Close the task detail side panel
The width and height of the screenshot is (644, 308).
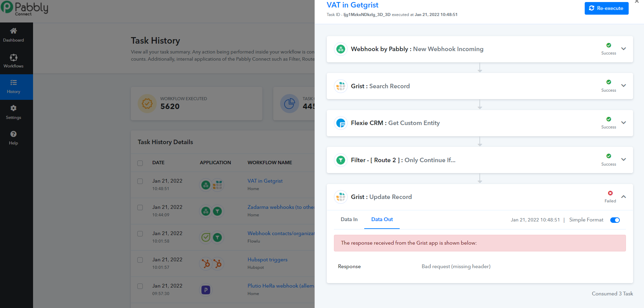pos(637,2)
